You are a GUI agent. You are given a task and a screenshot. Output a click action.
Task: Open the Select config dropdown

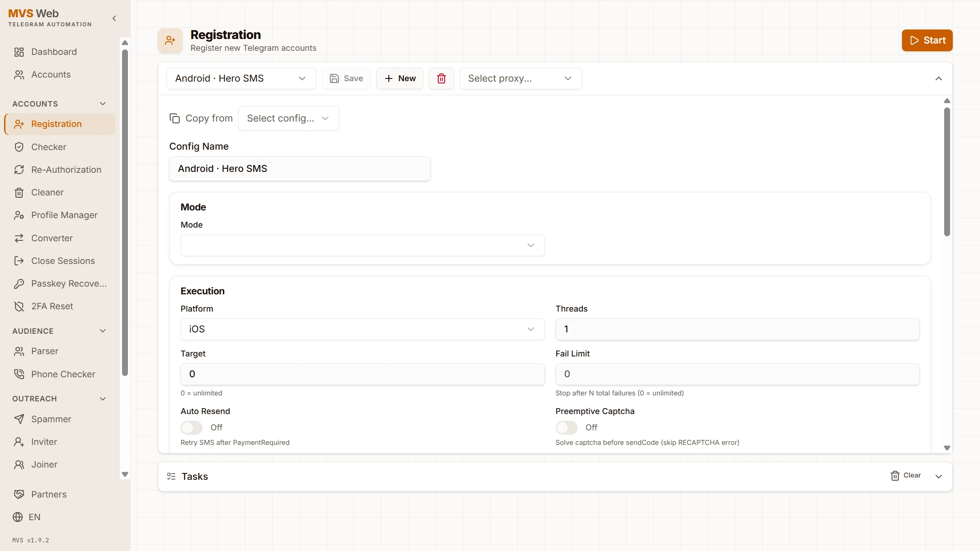click(x=289, y=118)
